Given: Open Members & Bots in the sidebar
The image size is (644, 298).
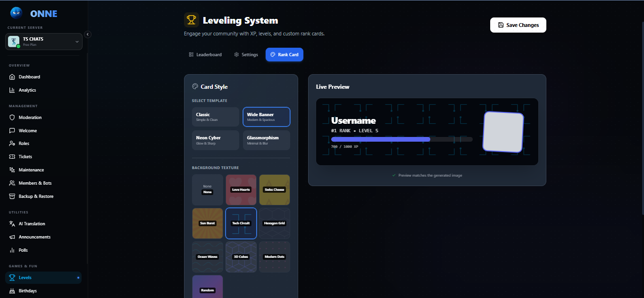Looking at the screenshot, I should point(35,183).
